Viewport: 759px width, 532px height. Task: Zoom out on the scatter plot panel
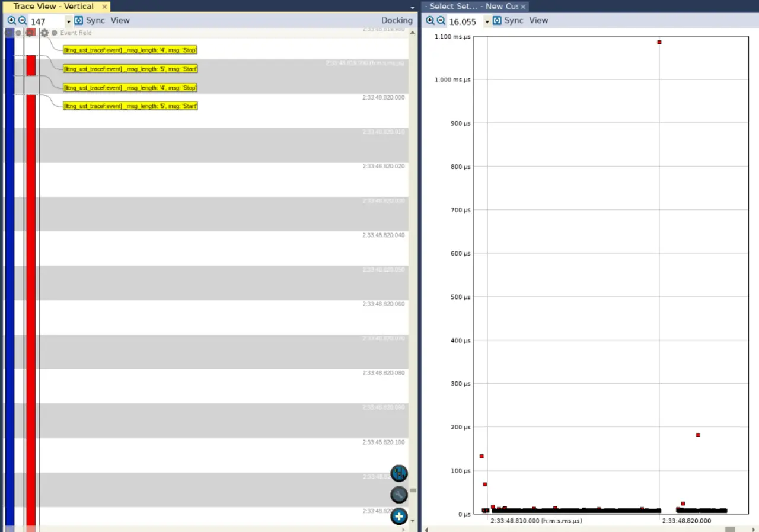coord(441,21)
